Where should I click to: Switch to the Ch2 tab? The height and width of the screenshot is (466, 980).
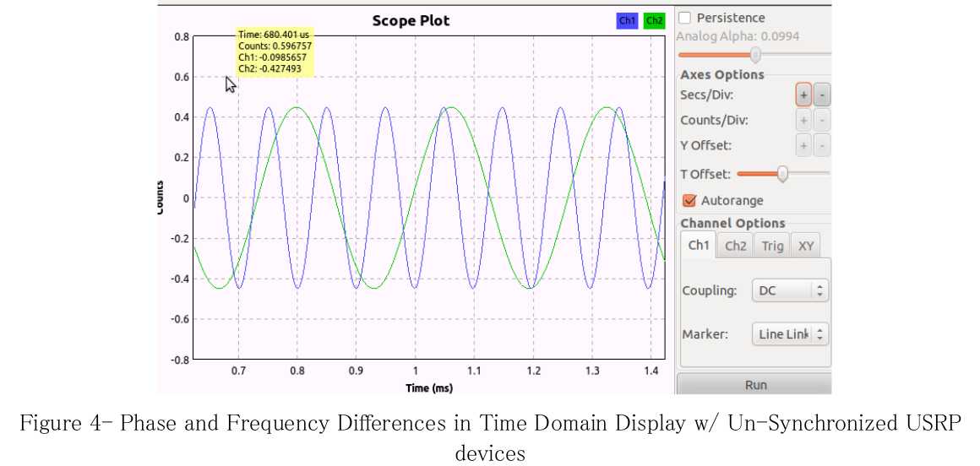click(x=736, y=246)
